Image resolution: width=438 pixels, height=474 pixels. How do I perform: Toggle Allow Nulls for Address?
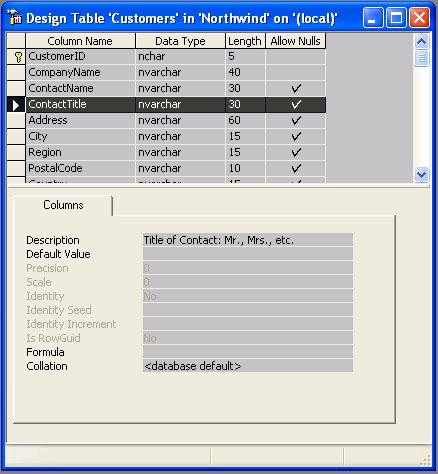[296, 120]
